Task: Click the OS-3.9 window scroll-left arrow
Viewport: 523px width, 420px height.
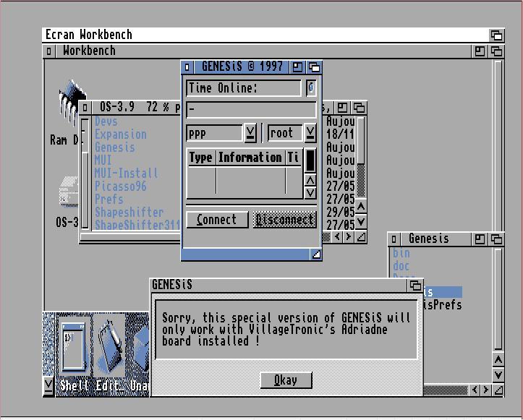Action: pyautogui.click(x=338, y=237)
